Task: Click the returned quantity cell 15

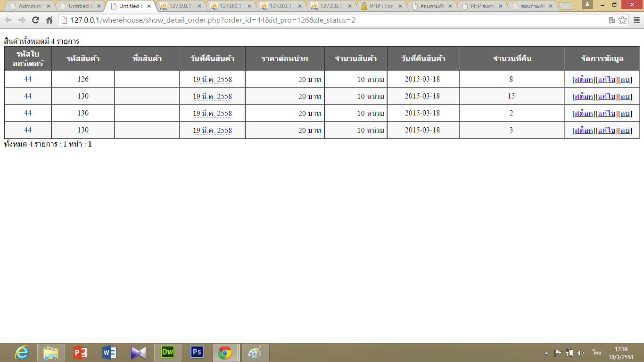Action: click(512, 96)
